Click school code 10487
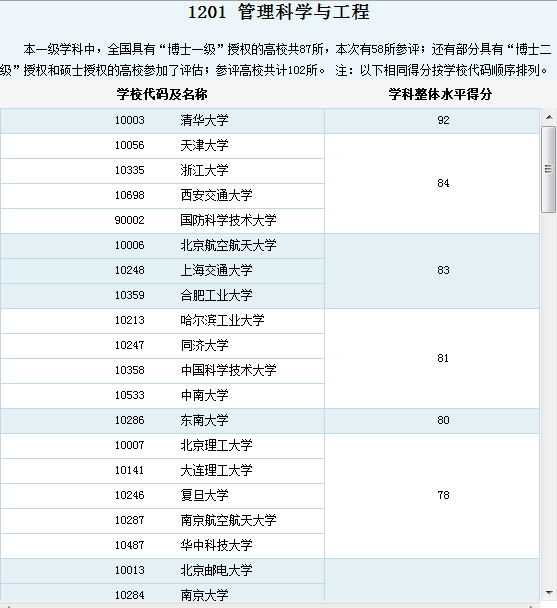This screenshot has width=557, height=608. coord(130,545)
